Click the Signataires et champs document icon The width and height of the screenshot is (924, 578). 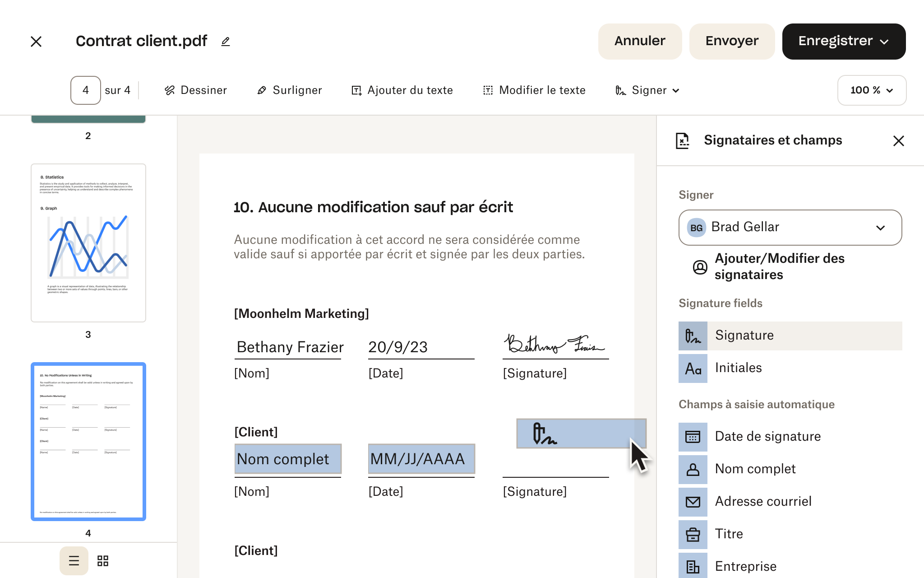(x=683, y=141)
